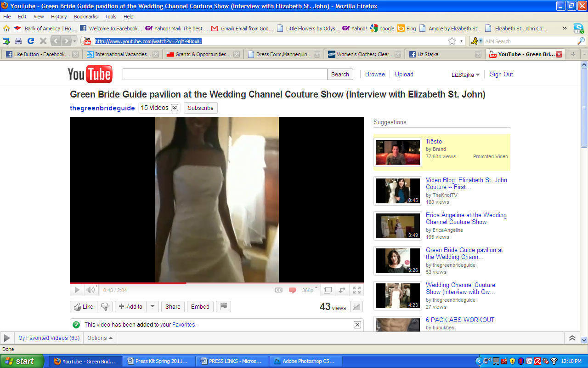
Task: Click the new tab toolbar icon
Action: pyautogui.click(x=6, y=41)
